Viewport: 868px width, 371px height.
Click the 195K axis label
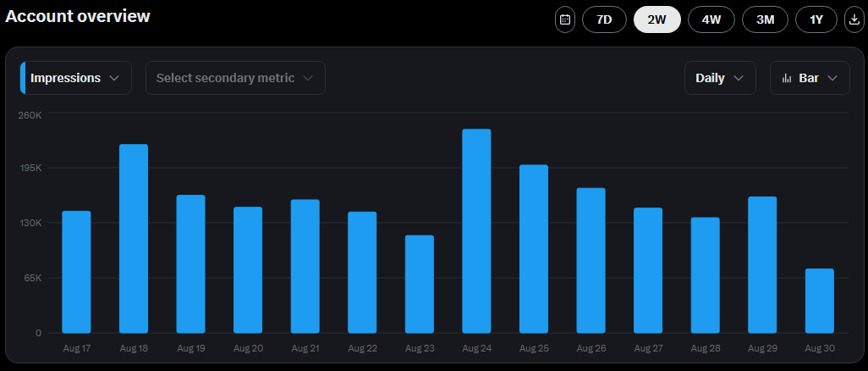pos(31,168)
